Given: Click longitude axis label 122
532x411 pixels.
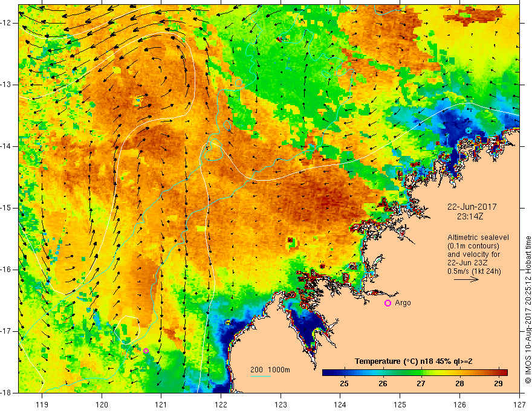Looking at the screenshot, I should 221,404.
